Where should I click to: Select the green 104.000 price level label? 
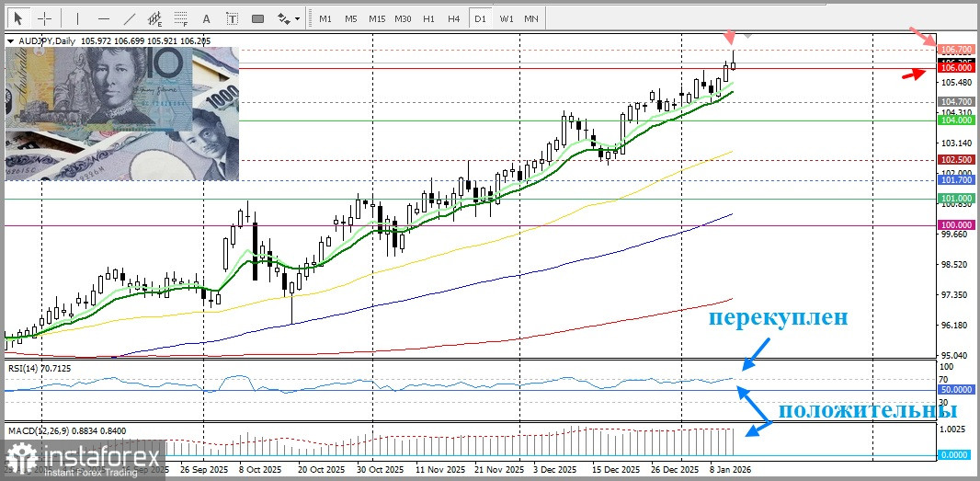[x=956, y=120]
